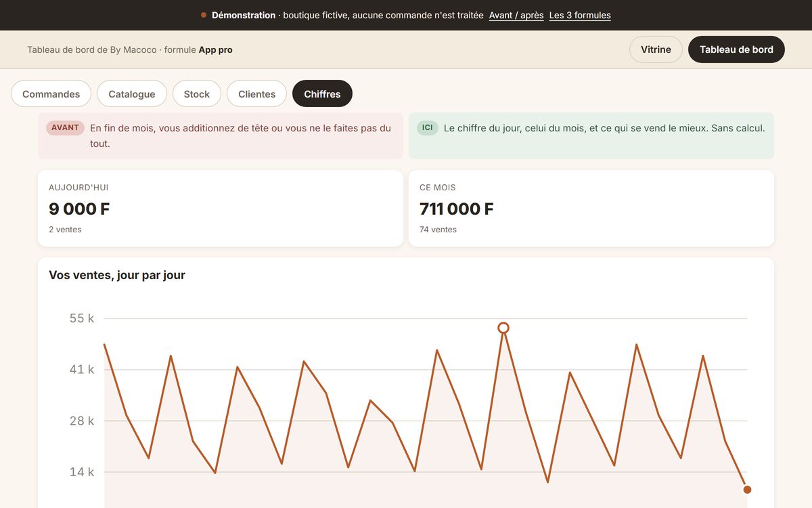812x508 pixels.
Task: Click the orange dot beside Démonstration
Action: 204,15
